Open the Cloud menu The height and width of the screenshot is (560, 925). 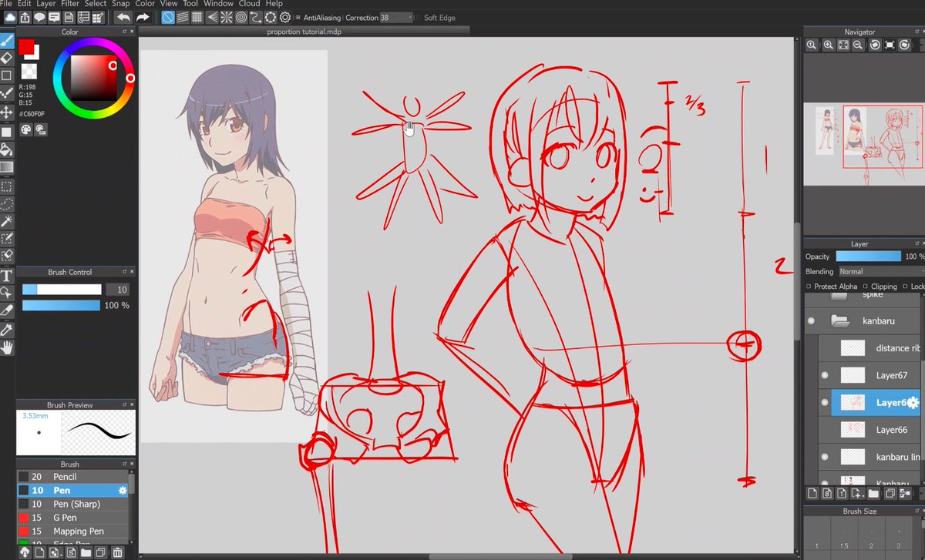pos(249,4)
